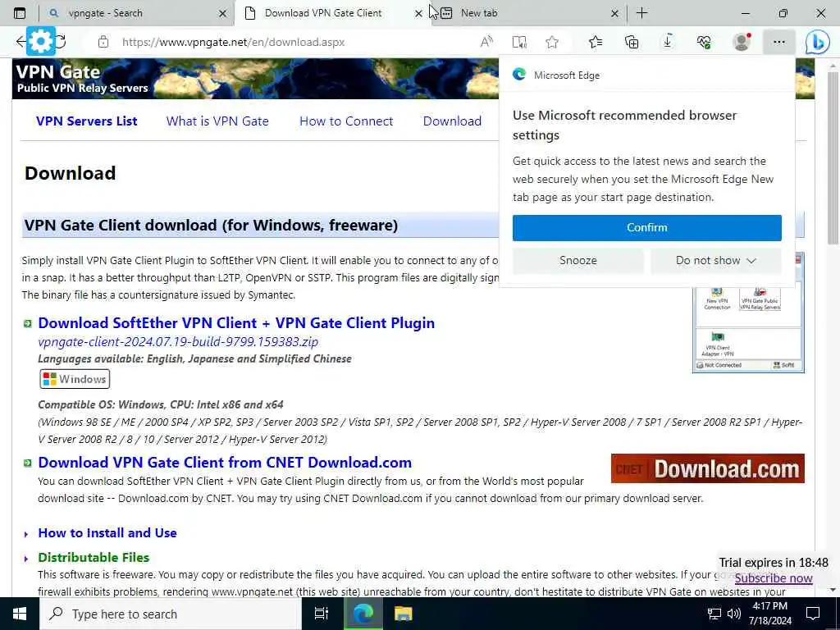
Task: Click the Subscribe now link
Action: click(774, 578)
